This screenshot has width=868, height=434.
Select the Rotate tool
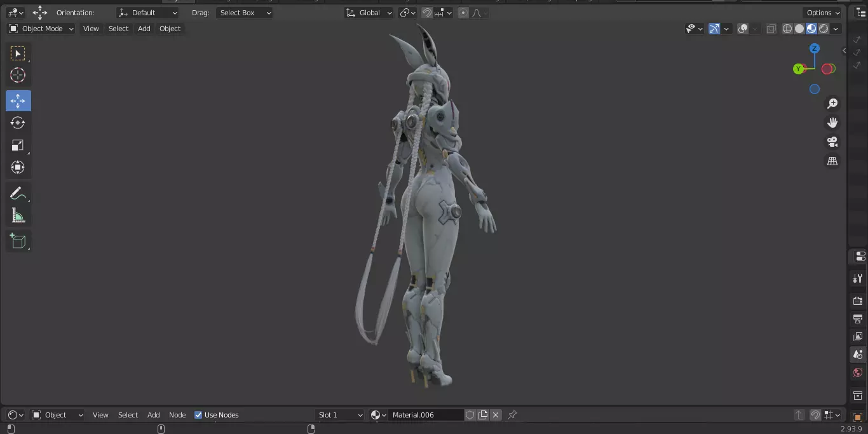[x=18, y=123]
